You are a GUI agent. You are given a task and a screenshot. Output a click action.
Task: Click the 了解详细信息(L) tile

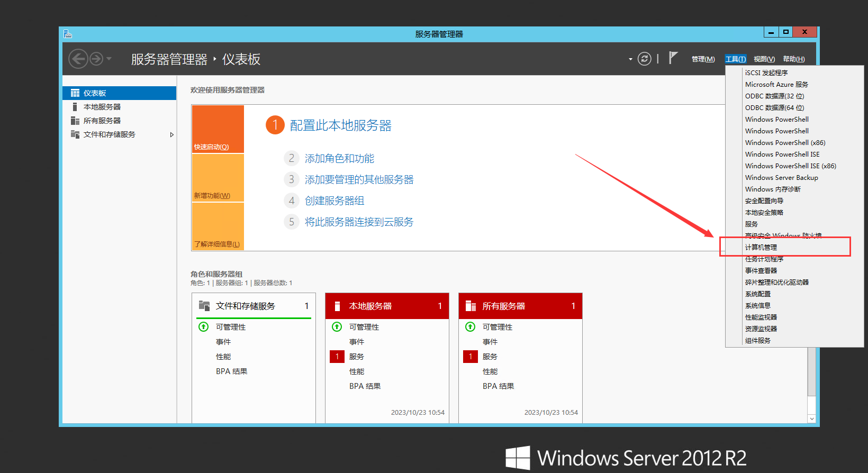pyautogui.click(x=218, y=226)
